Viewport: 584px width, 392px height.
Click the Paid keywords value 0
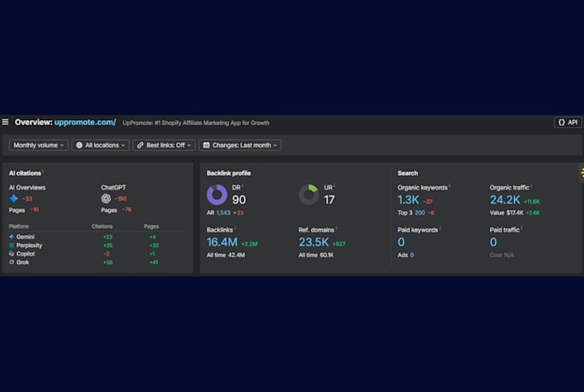[401, 243]
